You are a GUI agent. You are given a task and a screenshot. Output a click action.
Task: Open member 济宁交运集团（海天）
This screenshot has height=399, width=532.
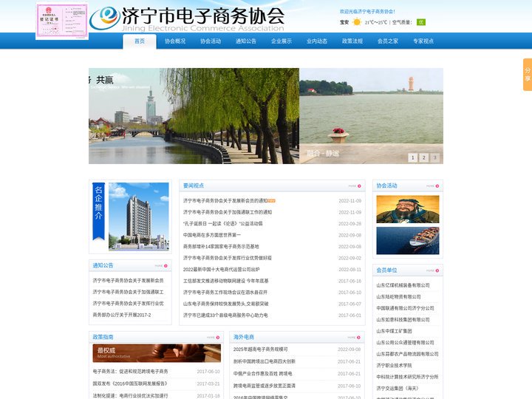tap(398, 388)
